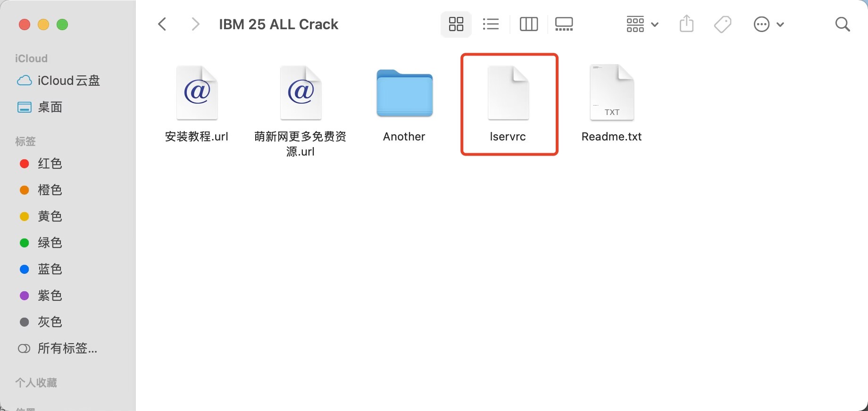Zoom the window with green button
This screenshot has width=868, height=411.
coord(62,25)
